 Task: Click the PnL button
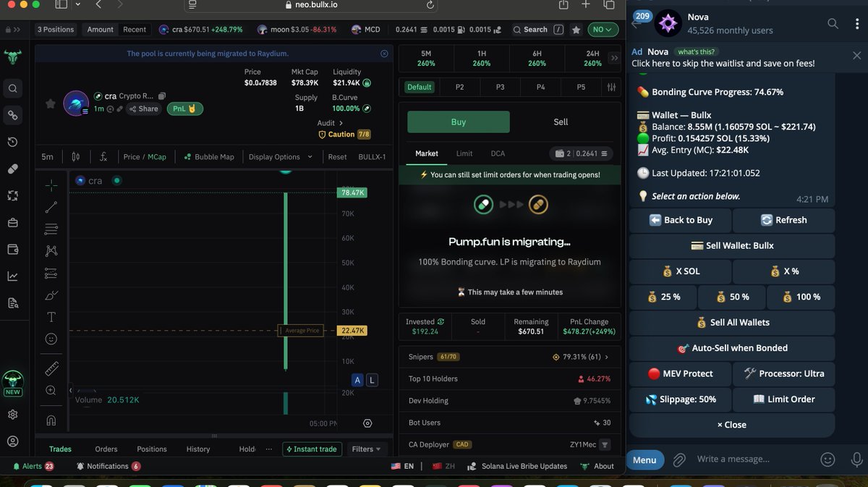coord(186,109)
